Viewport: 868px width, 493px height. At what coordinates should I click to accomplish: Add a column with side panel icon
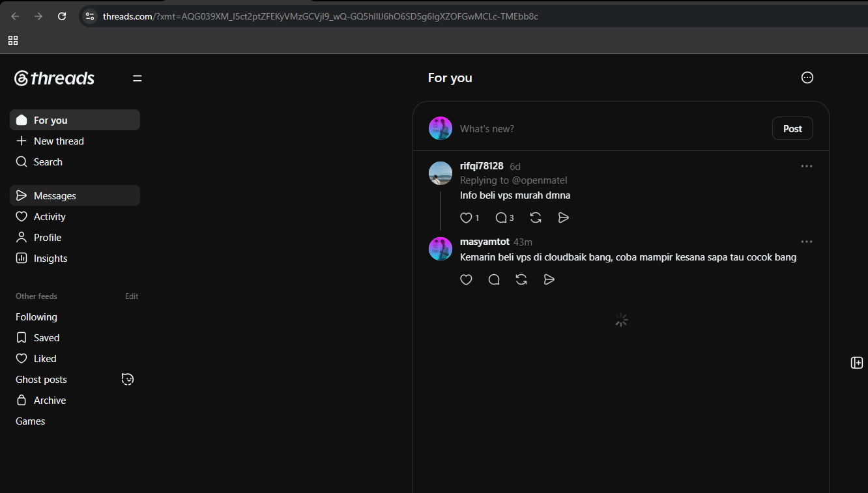point(857,363)
